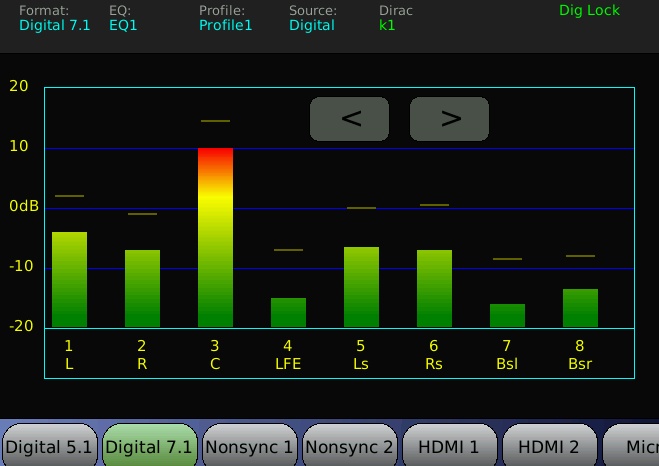Click the Center channel level bar

point(215,237)
